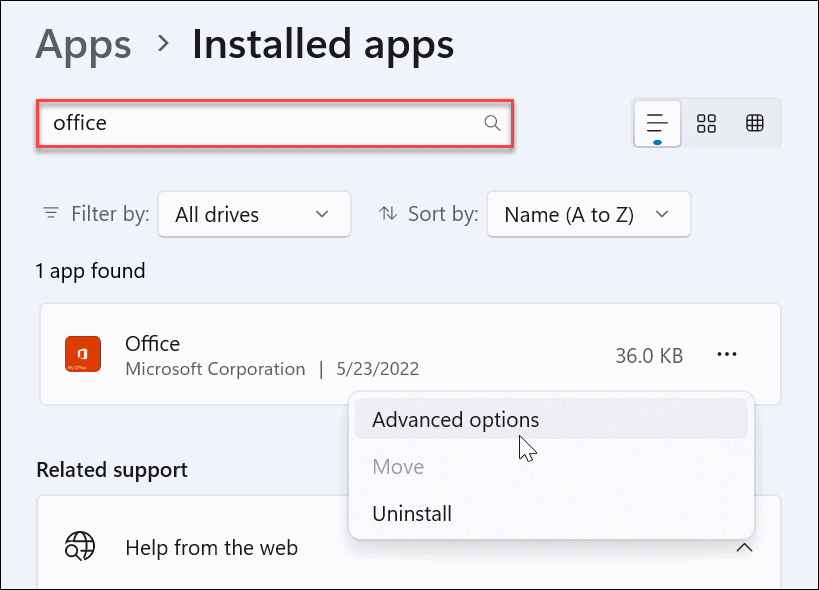This screenshot has width=819, height=590.
Task: Click the search magnifier icon
Action: click(491, 122)
